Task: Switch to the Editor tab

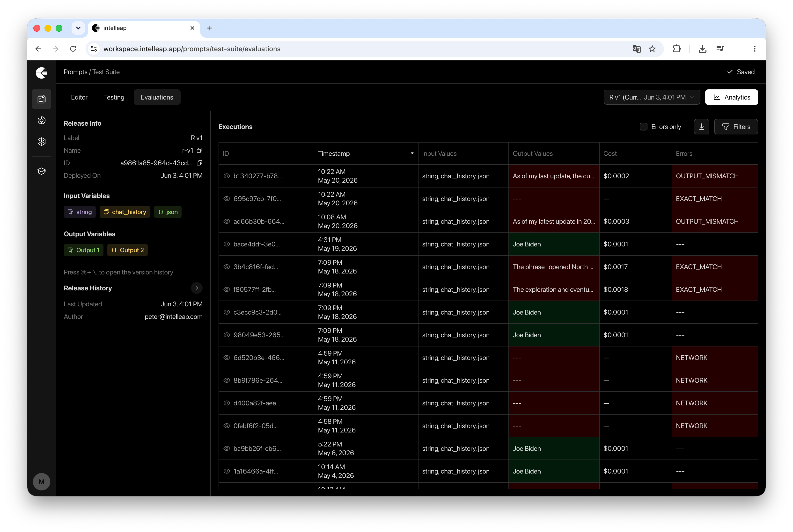Action: (79, 97)
